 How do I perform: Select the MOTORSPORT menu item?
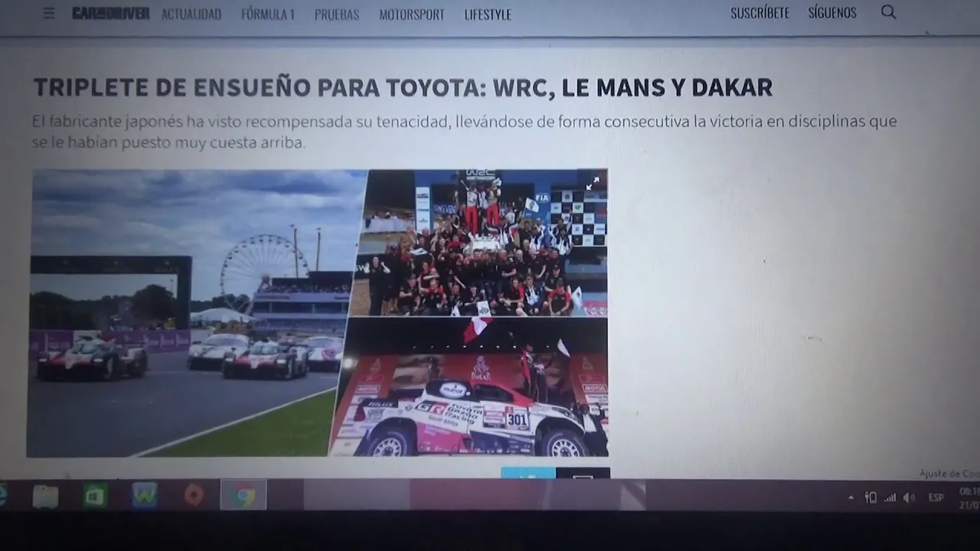[x=412, y=14]
